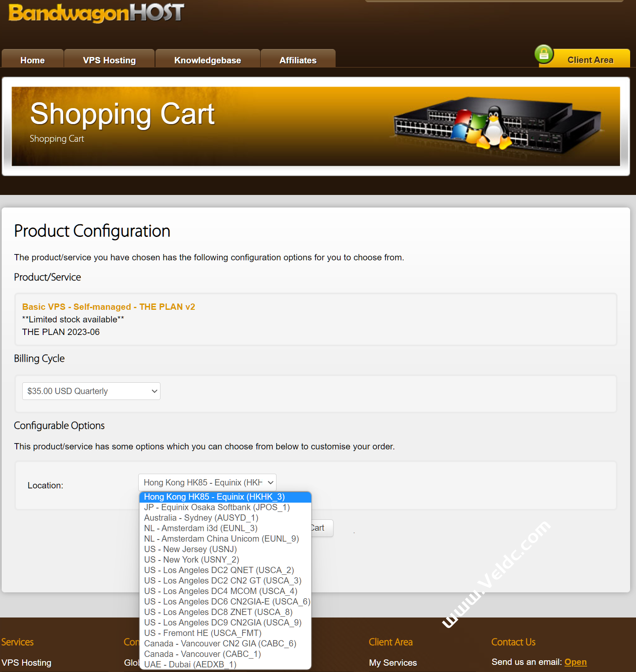The width and height of the screenshot is (636, 672).
Task: Select US - Los Angeles DC6 CN2GIA-E
Action: coord(227,602)
